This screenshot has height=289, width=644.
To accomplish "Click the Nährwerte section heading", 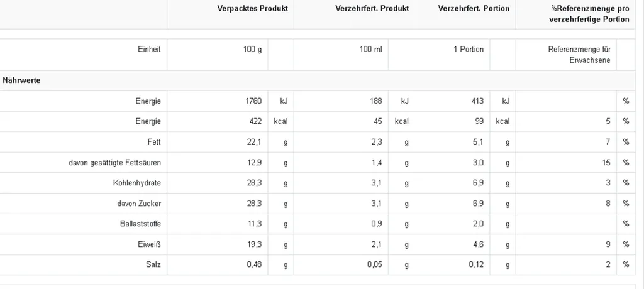I will tap(21, 80).
